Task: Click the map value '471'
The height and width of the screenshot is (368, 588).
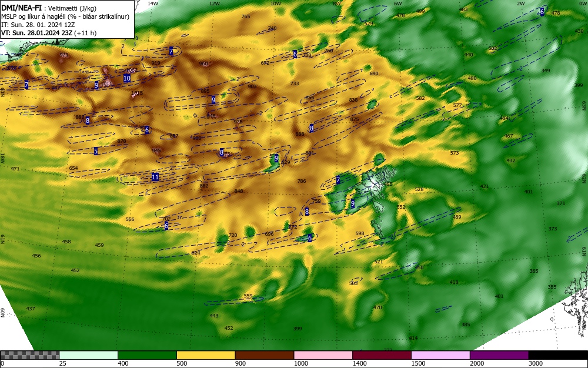Action: click(x=15, y=169)
